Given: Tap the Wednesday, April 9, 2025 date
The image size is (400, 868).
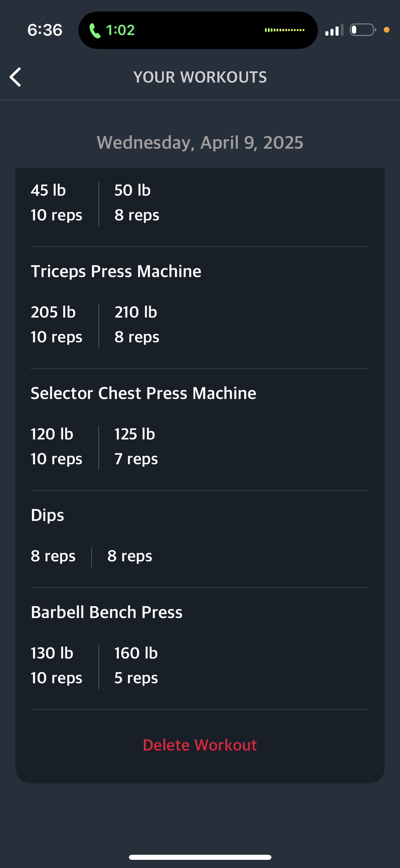Looking at the screenshot, I should [200, 142].
